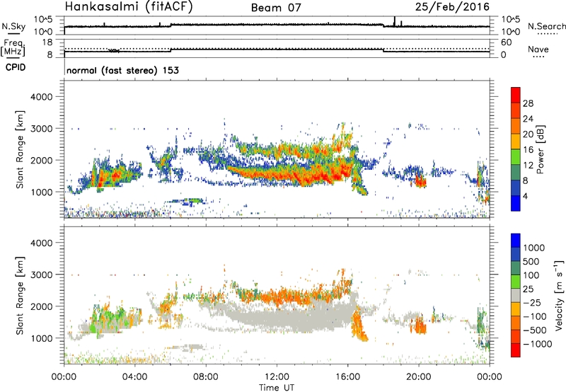Click the "N.Sky" legend label

point(13,26)
